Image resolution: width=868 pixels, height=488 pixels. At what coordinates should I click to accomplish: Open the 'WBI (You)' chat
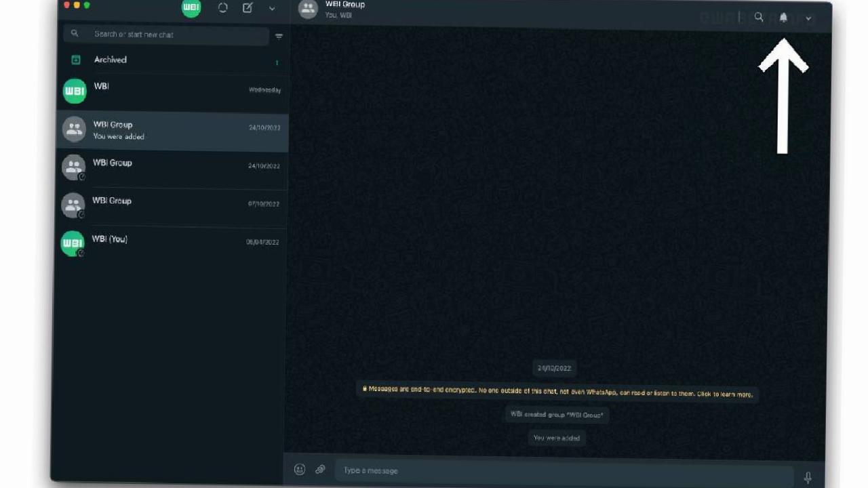(x=172, y=245)
